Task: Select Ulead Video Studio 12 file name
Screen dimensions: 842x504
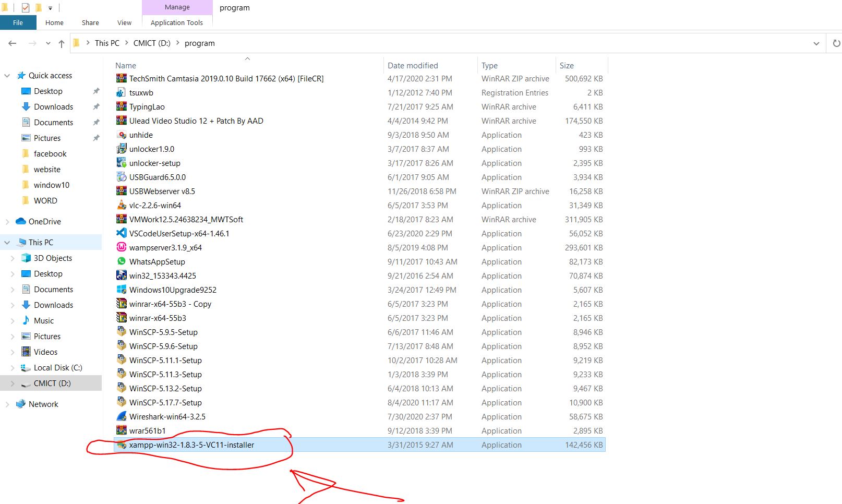Action: (x=196, y=121)
